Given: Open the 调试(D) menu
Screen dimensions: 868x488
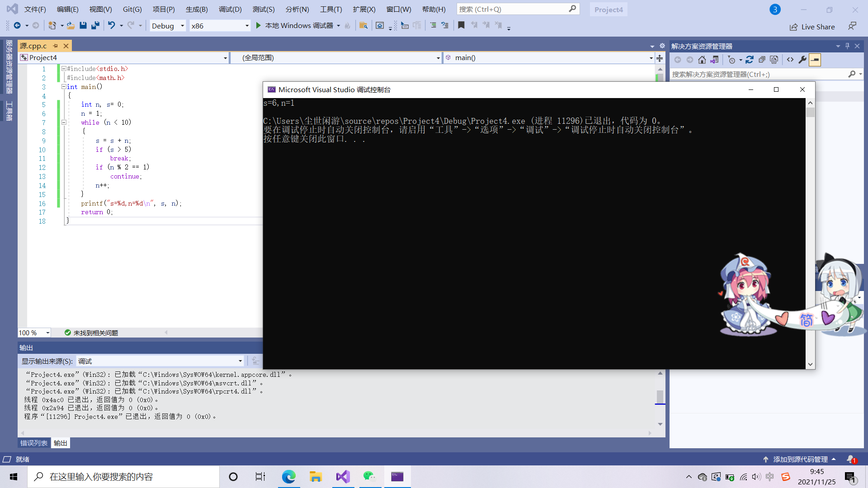Looking at the screenshot, I should [x=230, y=9].
